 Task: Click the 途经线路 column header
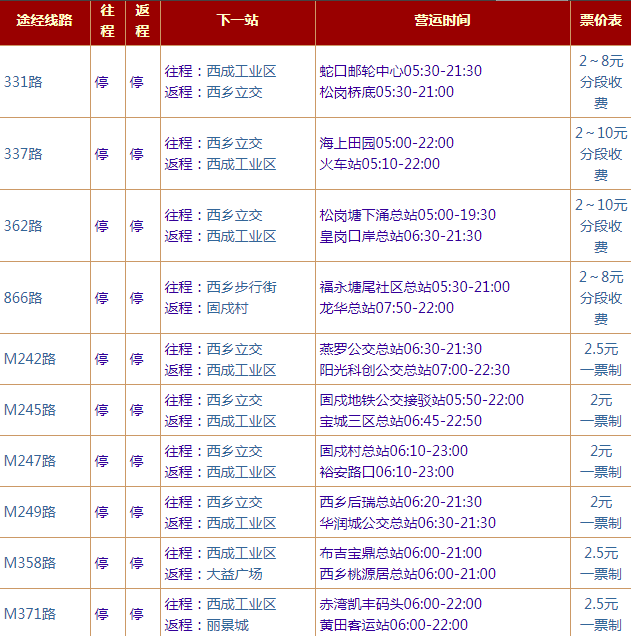tap(44, 20)
